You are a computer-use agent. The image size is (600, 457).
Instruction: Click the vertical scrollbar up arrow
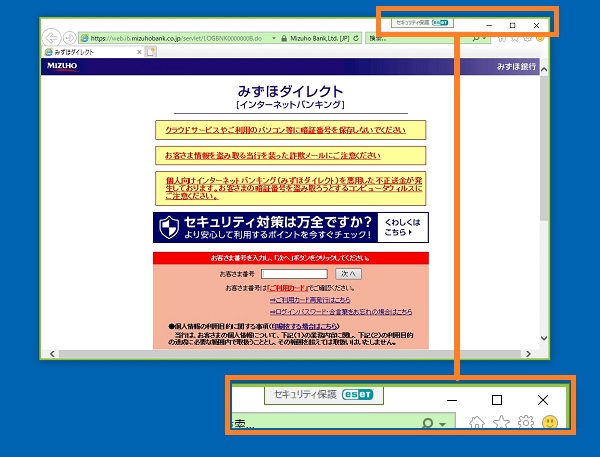pos(544,70)
